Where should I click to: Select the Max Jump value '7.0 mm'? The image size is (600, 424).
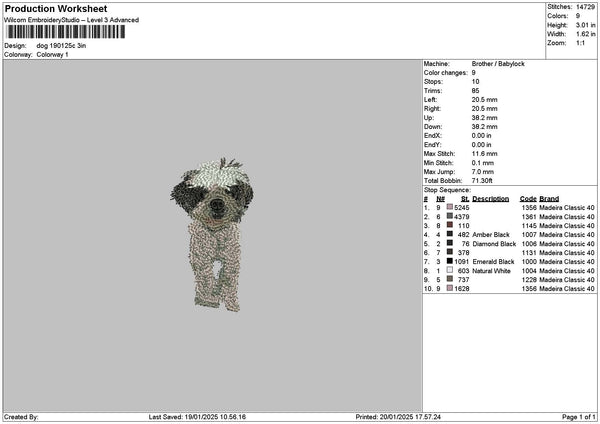pyautogui.click(x=483, y=172)
